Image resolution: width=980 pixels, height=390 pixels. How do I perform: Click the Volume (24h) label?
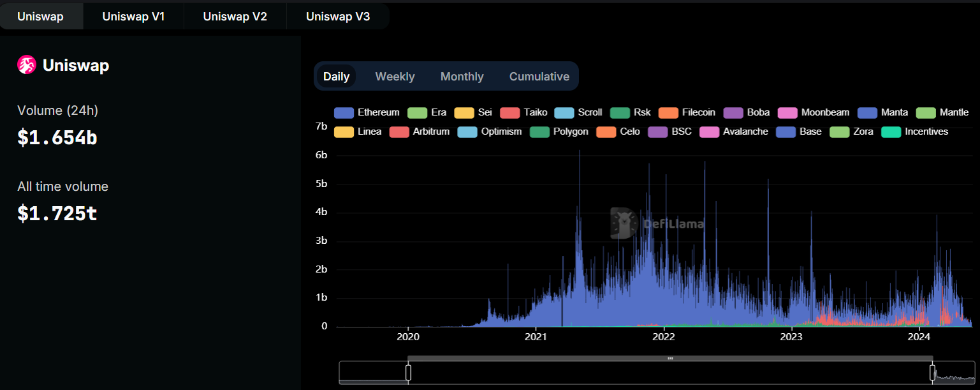[58, 110]
